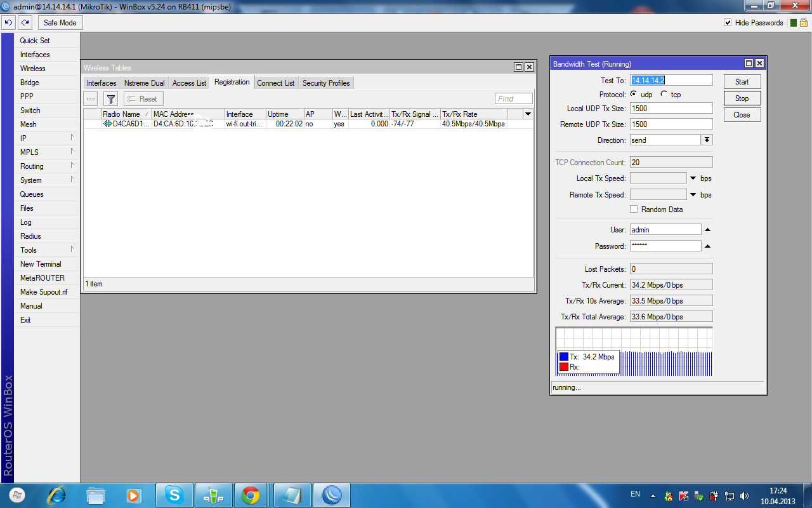Expand the Remote Tx Speed field arrow
This screenshot has height=508, width=812.
point(693,195)
